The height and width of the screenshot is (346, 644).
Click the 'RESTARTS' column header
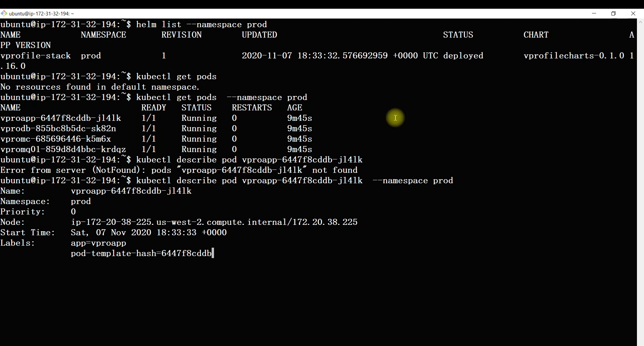coord(252,108)
